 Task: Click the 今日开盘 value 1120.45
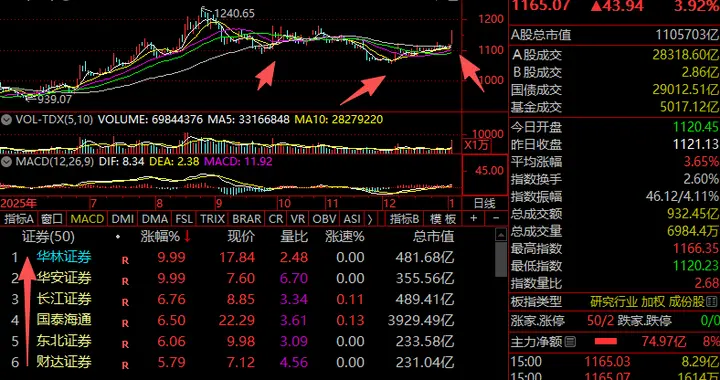[695, 127]
